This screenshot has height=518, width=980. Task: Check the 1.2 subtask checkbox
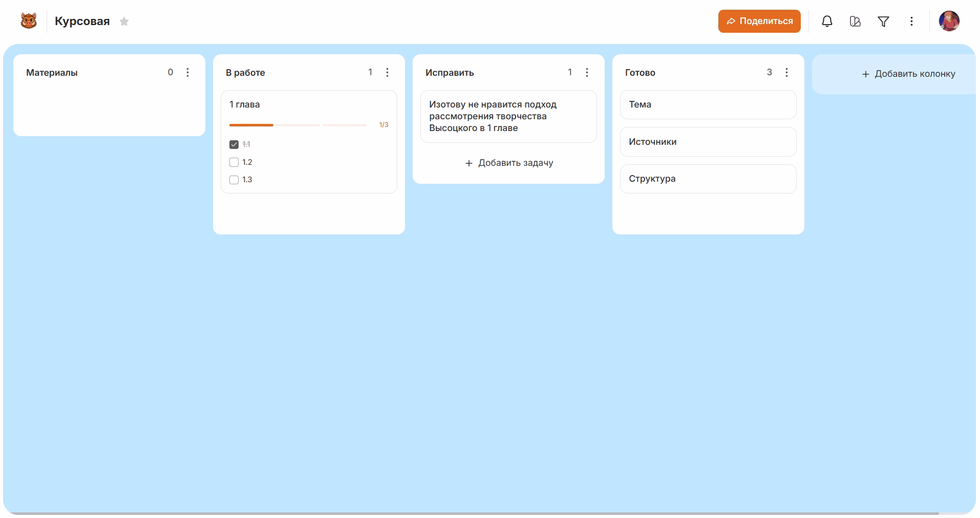click(x=234, y=162)
